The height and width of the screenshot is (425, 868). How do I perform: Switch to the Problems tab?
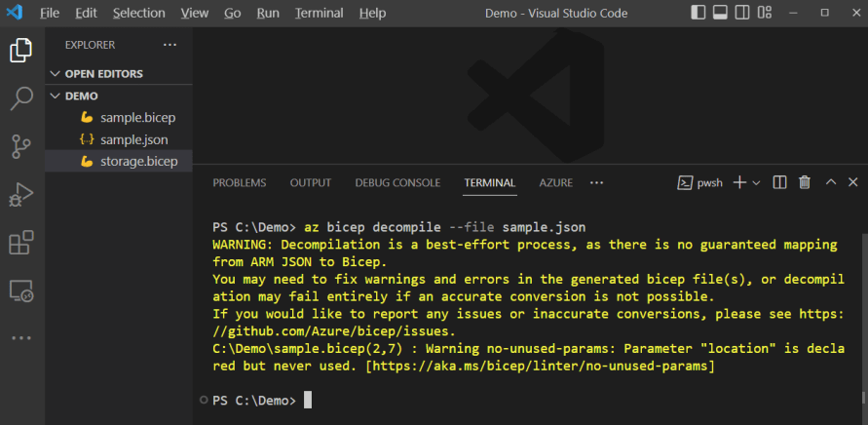(x=239, y=182)
